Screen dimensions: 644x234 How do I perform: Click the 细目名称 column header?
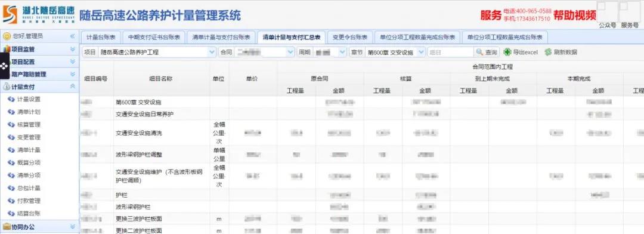[x=161, y=79]
